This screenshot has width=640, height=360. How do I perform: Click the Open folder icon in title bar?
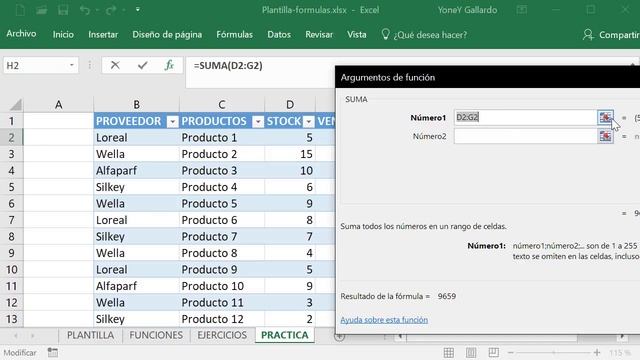click(x=41, y=10)
